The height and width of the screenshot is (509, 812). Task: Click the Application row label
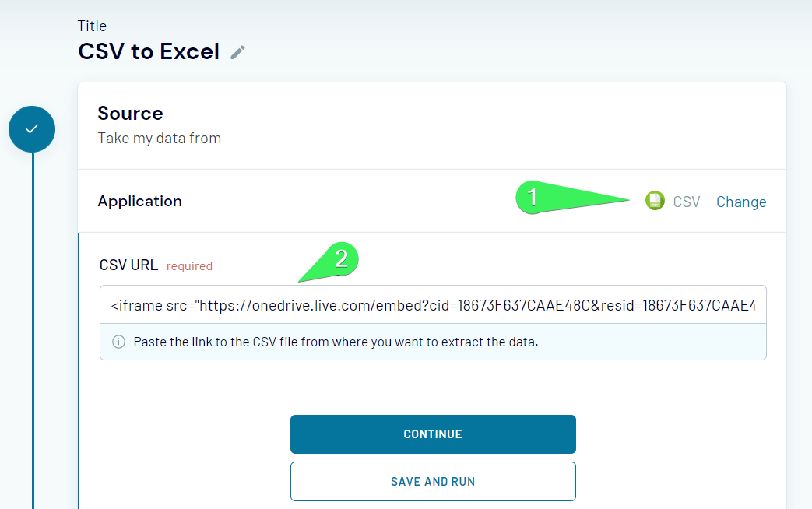(x=139, y=201)
